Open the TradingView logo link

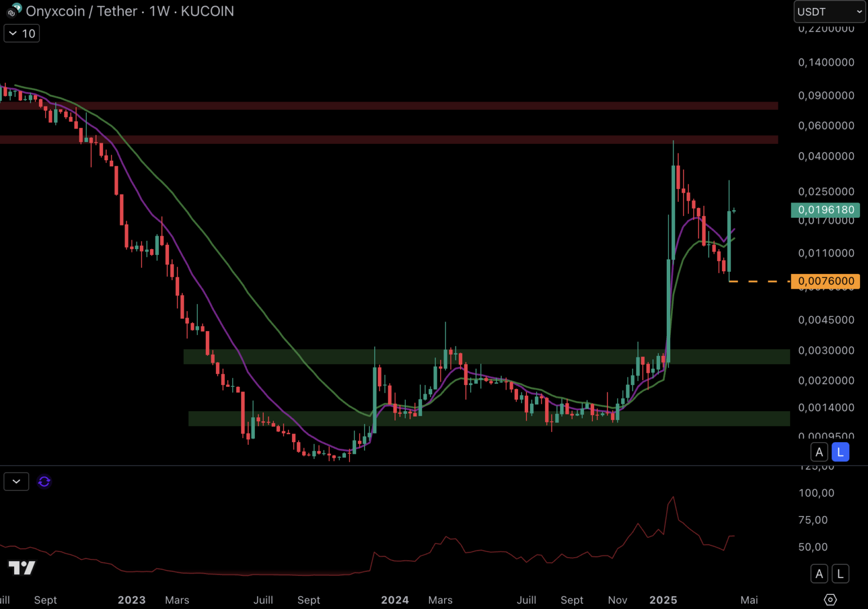tap(22, 567)
